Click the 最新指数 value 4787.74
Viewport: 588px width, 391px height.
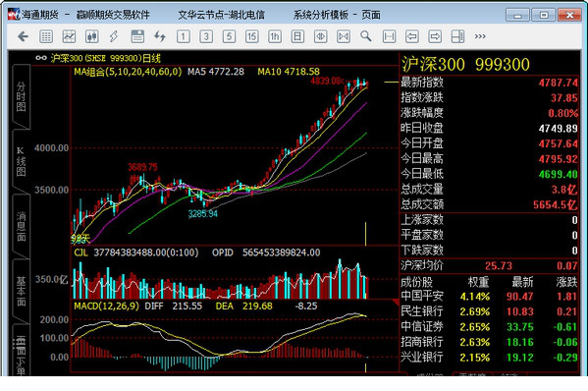click(x=558, y=83)
